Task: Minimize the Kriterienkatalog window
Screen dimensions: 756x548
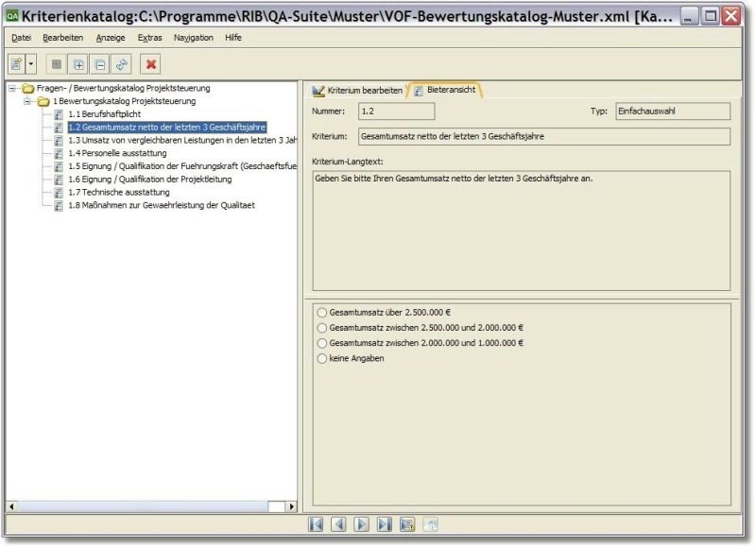Action: [689, 16]
